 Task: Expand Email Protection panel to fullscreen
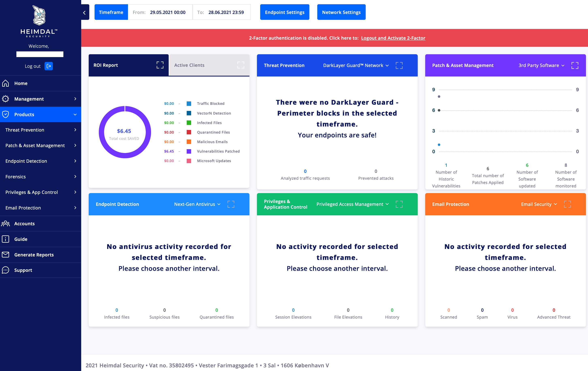(x=567, y=204)
